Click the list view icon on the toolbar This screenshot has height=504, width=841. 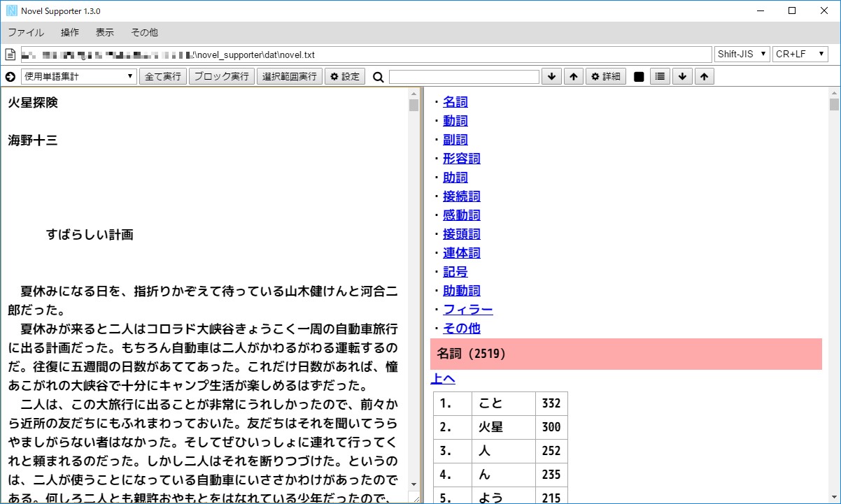point(659,75)
